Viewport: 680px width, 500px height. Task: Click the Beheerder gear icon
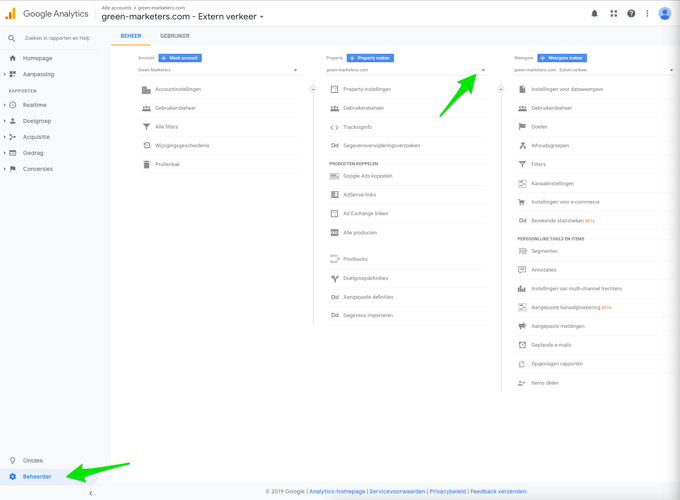[13, 477]
